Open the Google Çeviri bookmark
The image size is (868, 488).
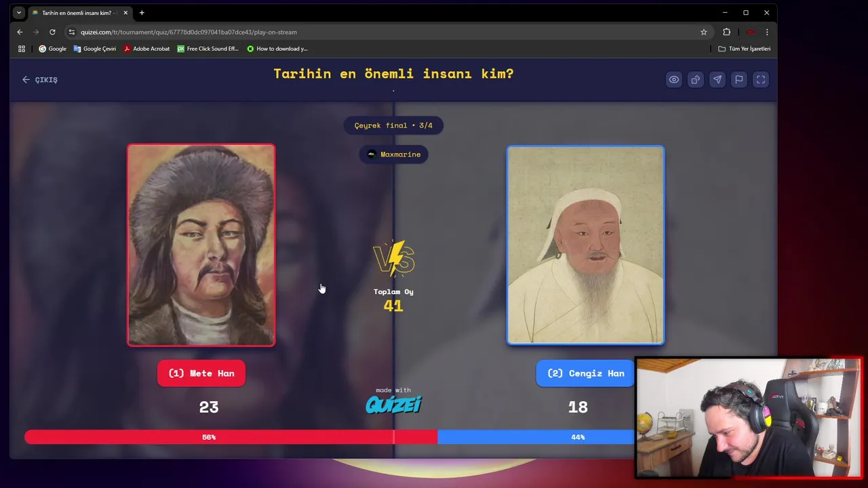pyautogui.click(x=95, y=49)
